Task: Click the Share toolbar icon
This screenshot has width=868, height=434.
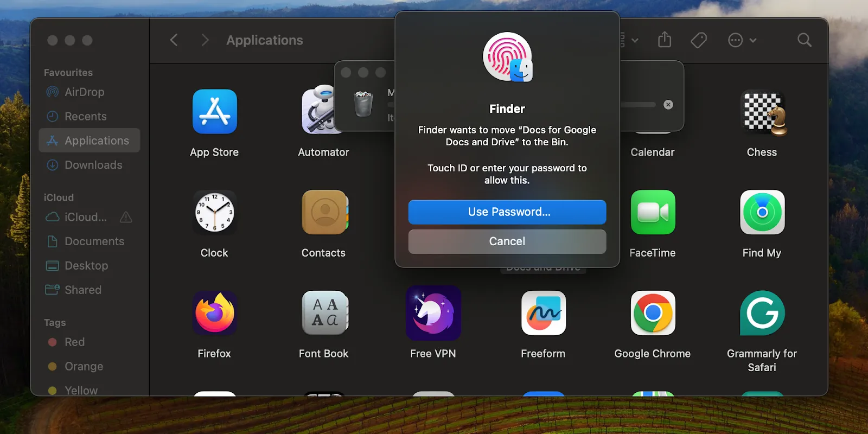Action: (665, 40)
